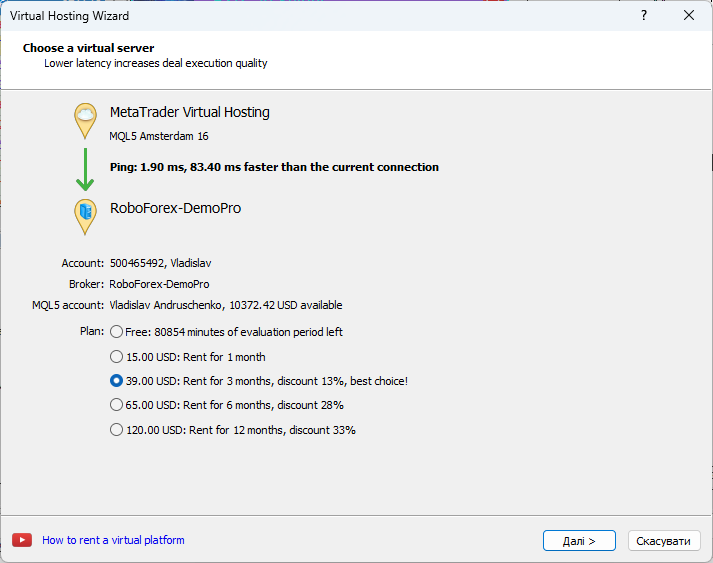The image size is (713, 563).
Task: Pick the 65.00 USD six months plan
Action: (117, 405)
